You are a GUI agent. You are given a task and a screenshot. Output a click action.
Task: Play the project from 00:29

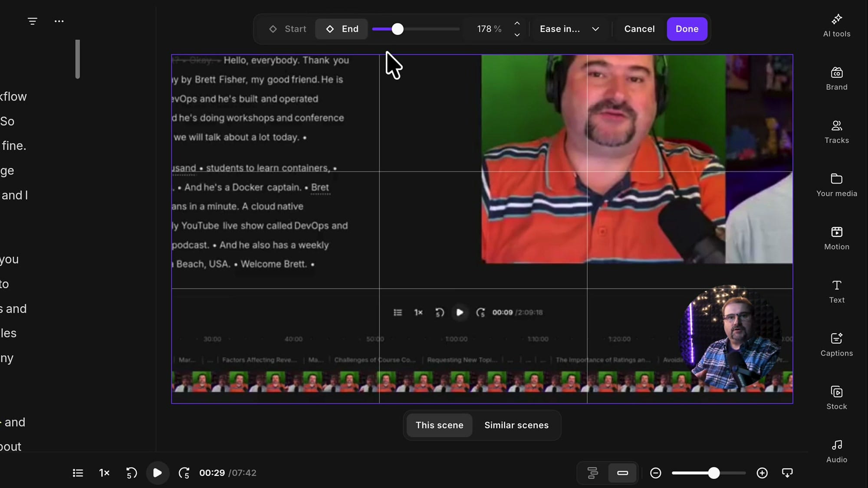point(158,473)
